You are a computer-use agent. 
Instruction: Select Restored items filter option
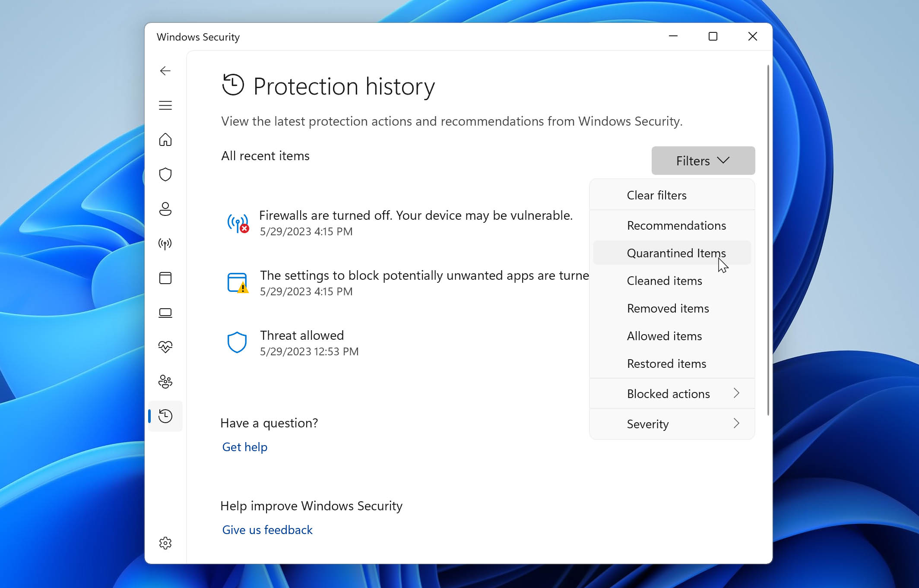666,364
